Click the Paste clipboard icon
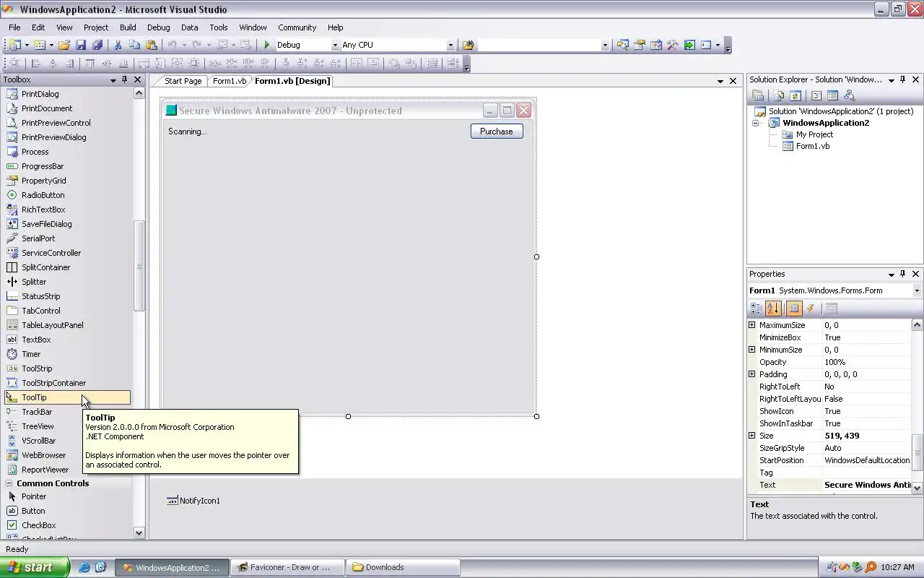The image size is (924, 578). tap(151, 45)
